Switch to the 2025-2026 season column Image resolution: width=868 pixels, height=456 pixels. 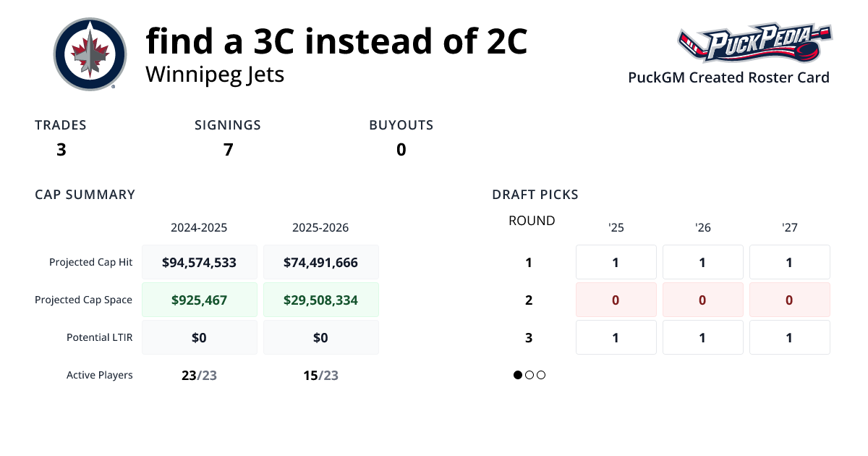coord(321,227)
